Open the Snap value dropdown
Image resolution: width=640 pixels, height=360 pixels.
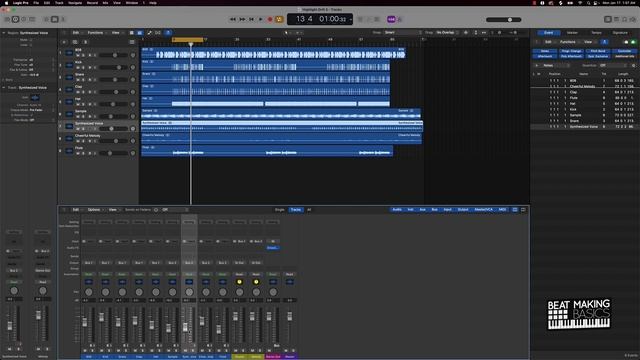[402, 33]
